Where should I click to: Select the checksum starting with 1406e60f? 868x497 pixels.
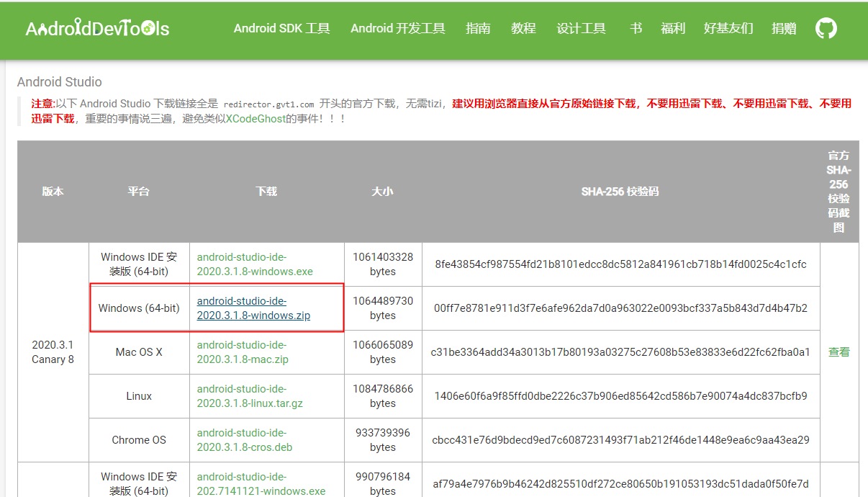(x=620, y=396)
